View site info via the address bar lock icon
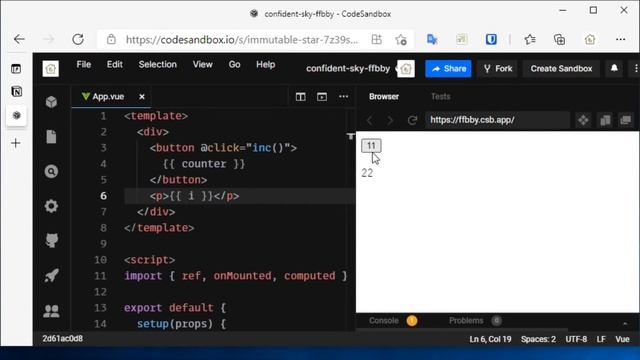The height and width of the screenshot is (360, 640). (x=111, y=40)
